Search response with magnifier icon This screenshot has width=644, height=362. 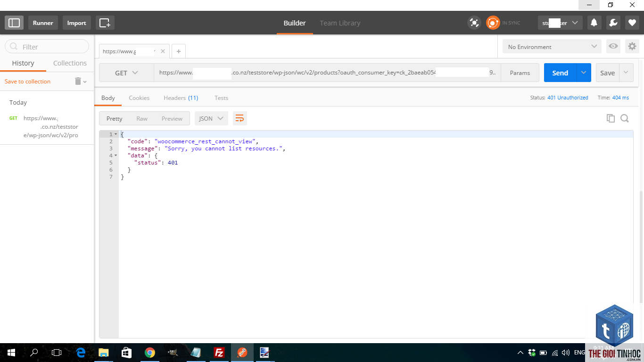pyautogui.click(x=625, y=118)
